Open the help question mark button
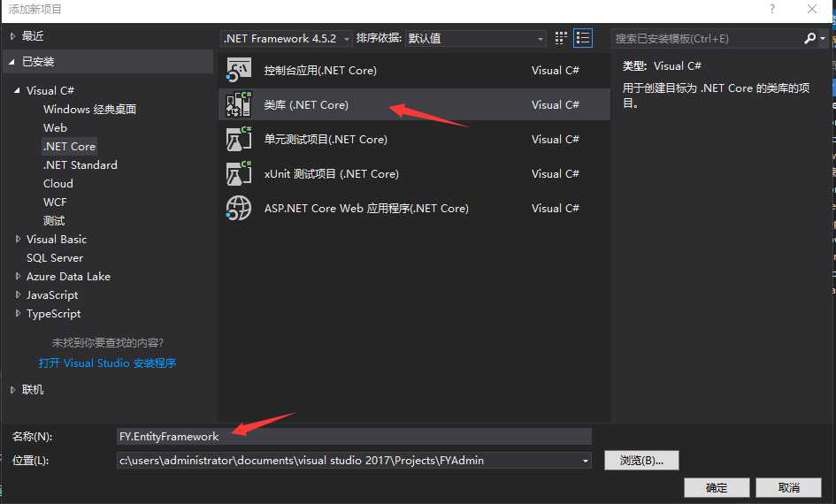 point(772,9)
